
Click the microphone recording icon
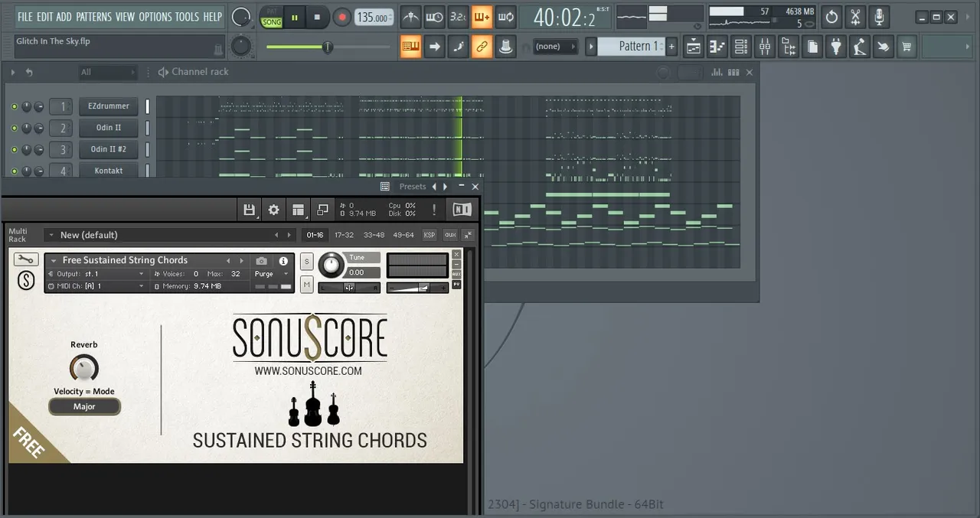[x=880, y=17]
